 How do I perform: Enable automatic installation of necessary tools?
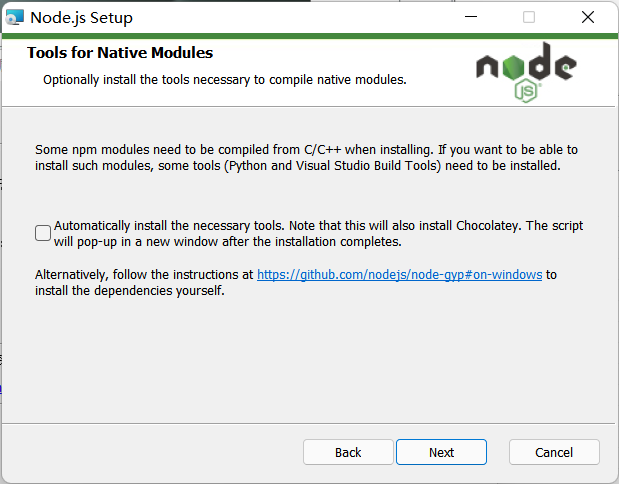click(43, 233)
